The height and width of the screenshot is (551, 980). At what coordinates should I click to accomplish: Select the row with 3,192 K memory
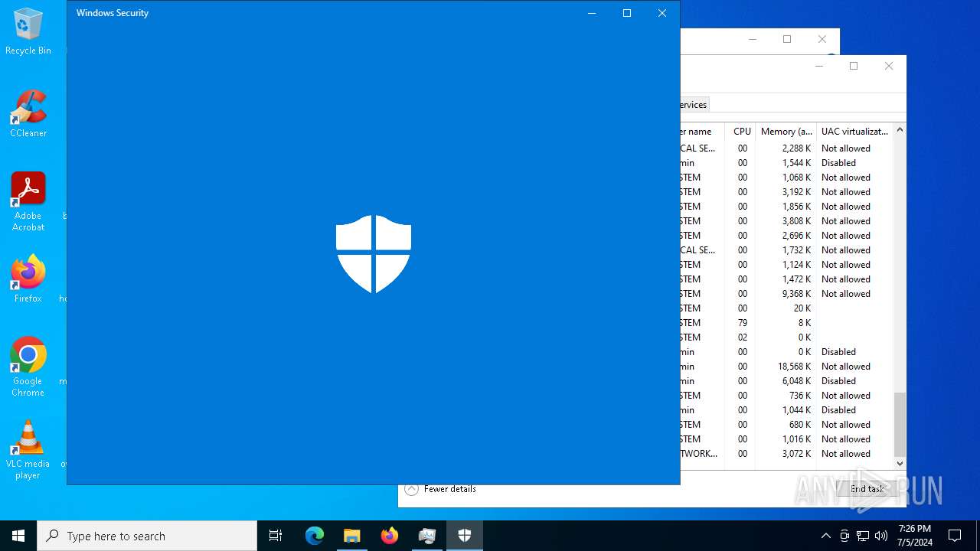pyautogui.click(x=786, y=192)
